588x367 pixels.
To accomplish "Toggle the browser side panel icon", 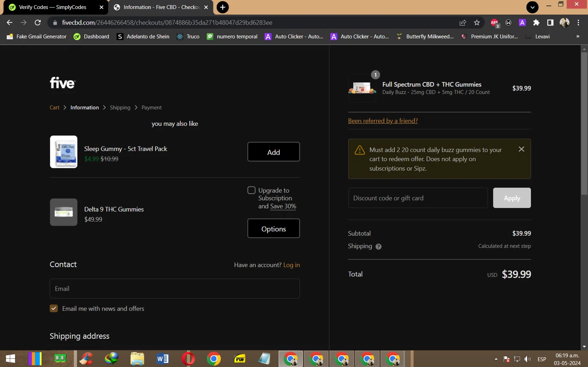I will tap(550, 23).
